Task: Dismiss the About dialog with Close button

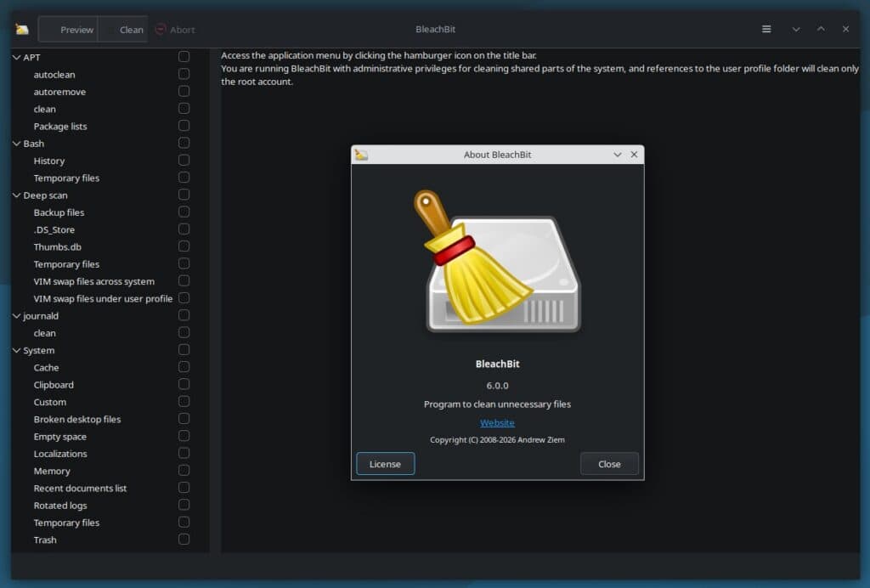Action: tap(609, 464)
